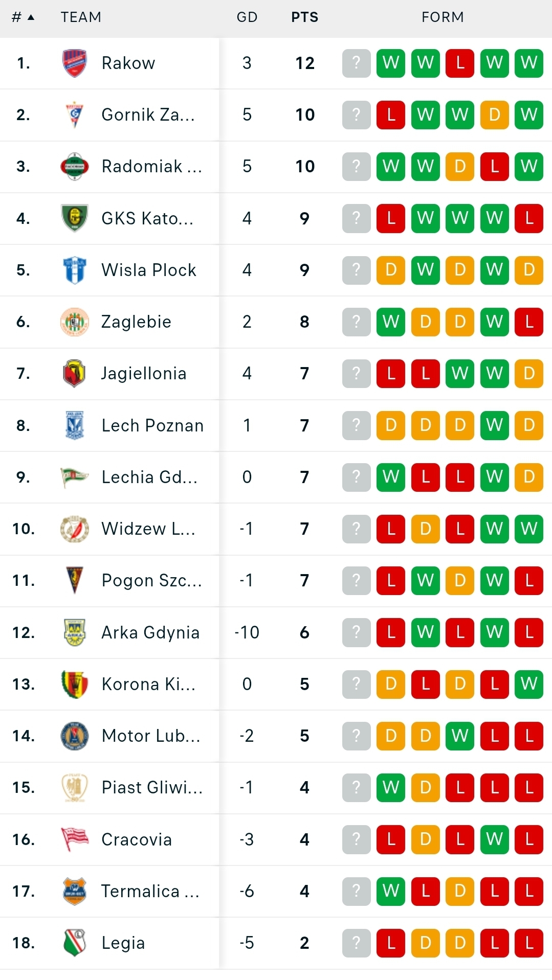Sort standings by the GD column header
Screen dimensions: 552x980
click(x=247, y=17)
